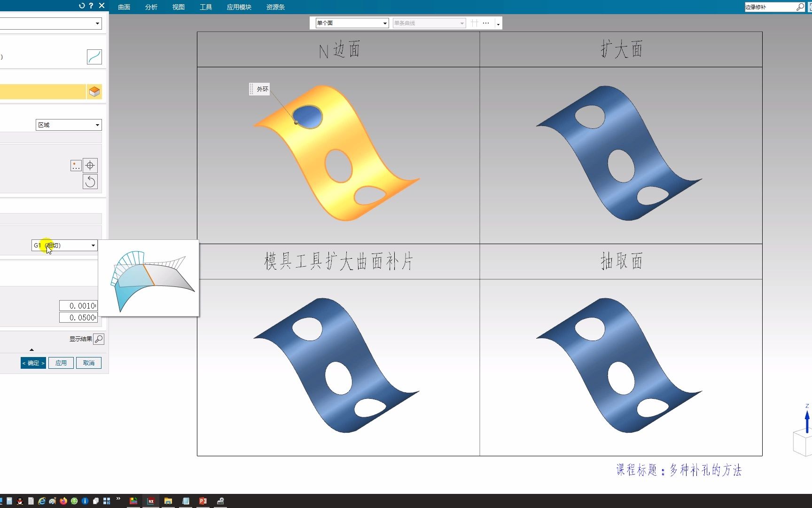Click the reverse direction circular arrow icon
Screen dimensions: 812x508
click(x=90, y=181)
